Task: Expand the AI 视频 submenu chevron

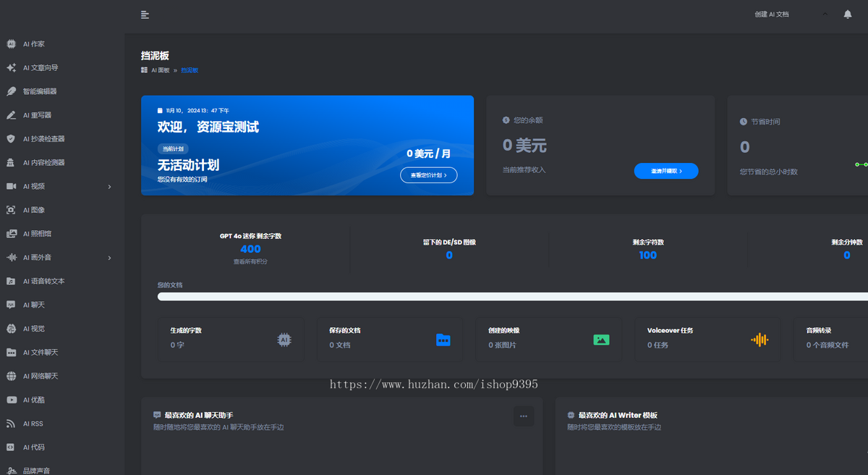Action: tap(110, 187)
